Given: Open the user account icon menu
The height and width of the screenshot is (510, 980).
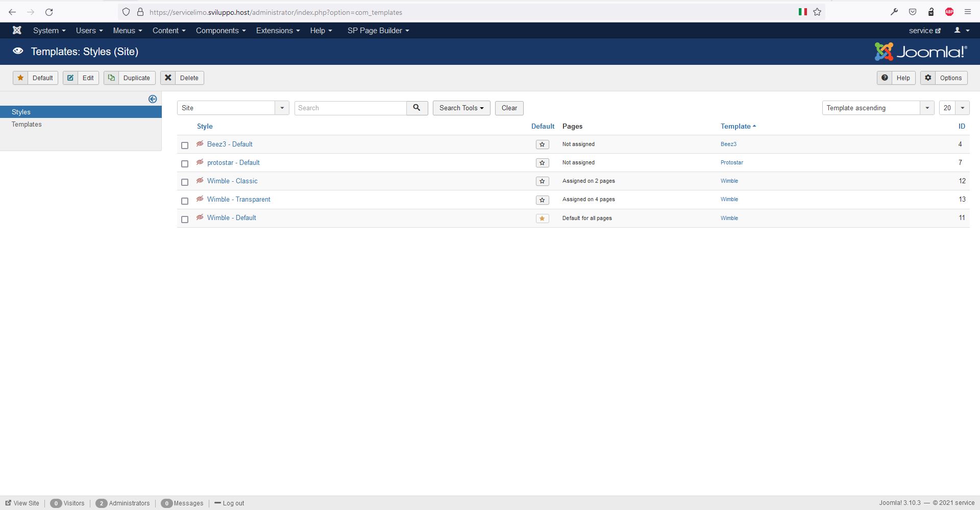Looking at the screenshot, I should [961, 31].
